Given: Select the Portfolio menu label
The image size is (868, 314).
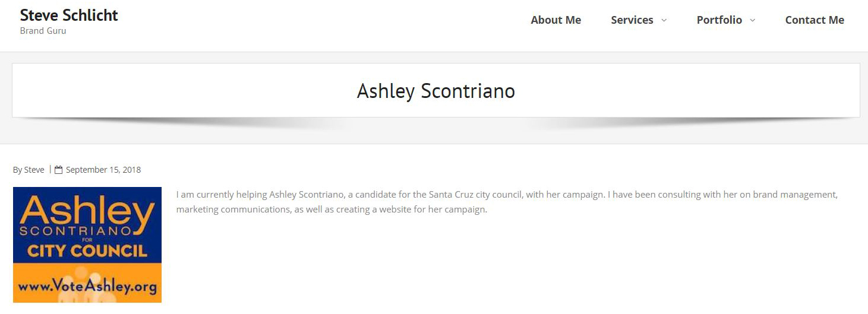Looking at the screenshot, I should click(x=719, y=20).
